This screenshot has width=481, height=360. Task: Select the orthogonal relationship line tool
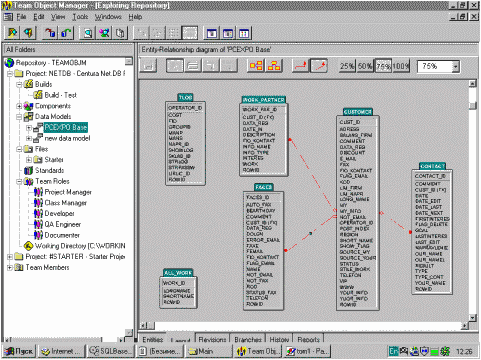coord(301,66)
